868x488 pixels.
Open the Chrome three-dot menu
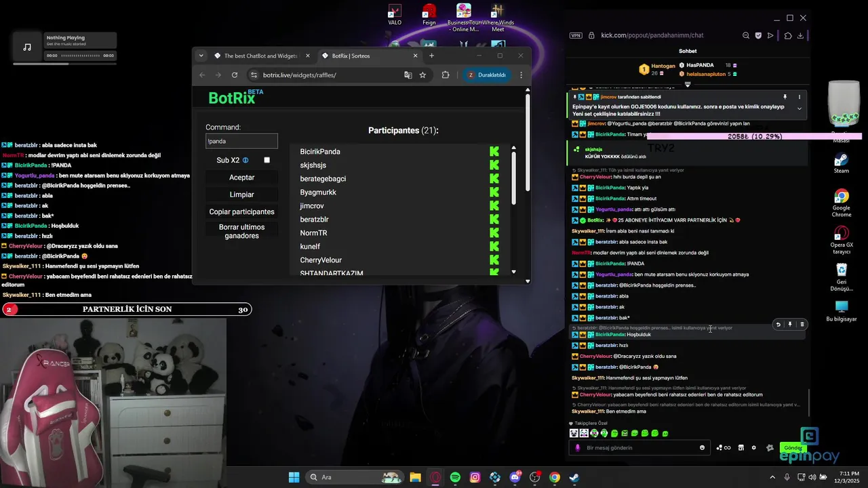coord(521,75)
